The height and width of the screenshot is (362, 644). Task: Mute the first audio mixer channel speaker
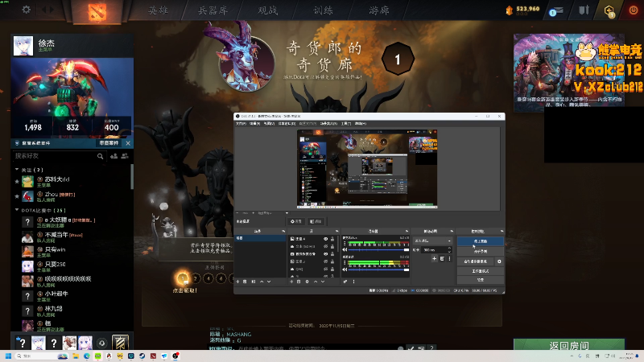[x=345, y=249]
